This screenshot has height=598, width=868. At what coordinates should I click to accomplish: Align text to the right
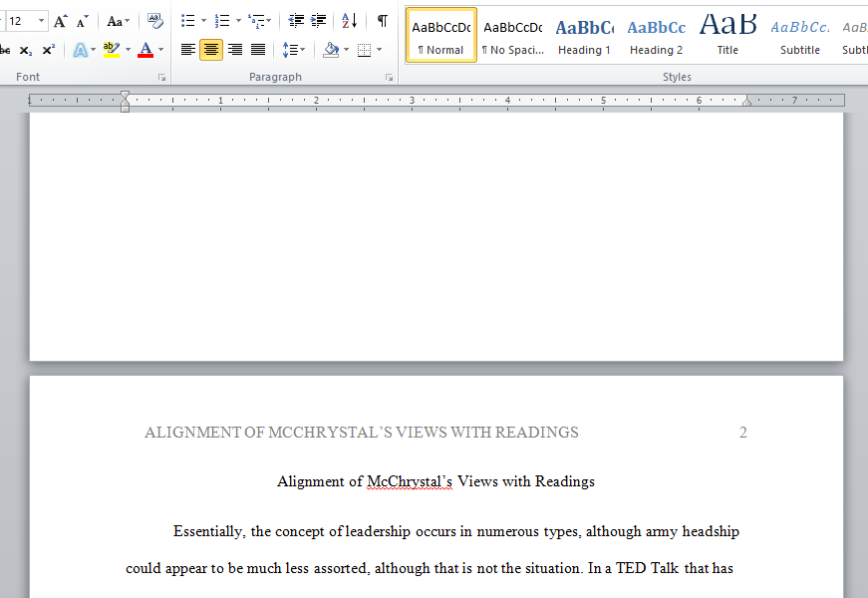(x=235, y=50)
